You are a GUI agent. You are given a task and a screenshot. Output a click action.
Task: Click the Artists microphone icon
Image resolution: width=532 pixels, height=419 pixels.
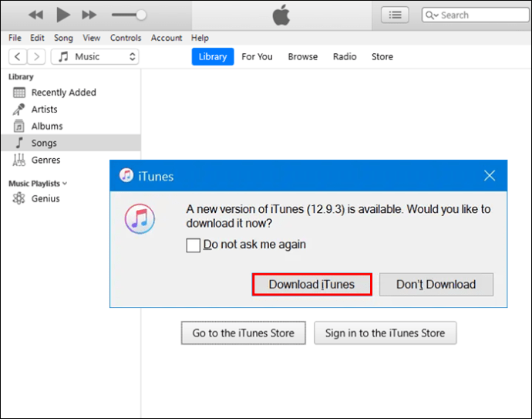(19, 110)
